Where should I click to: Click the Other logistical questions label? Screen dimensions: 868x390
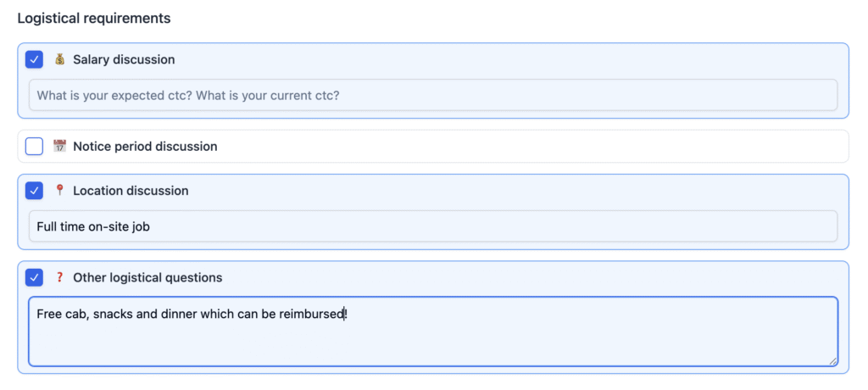(147, 277)
